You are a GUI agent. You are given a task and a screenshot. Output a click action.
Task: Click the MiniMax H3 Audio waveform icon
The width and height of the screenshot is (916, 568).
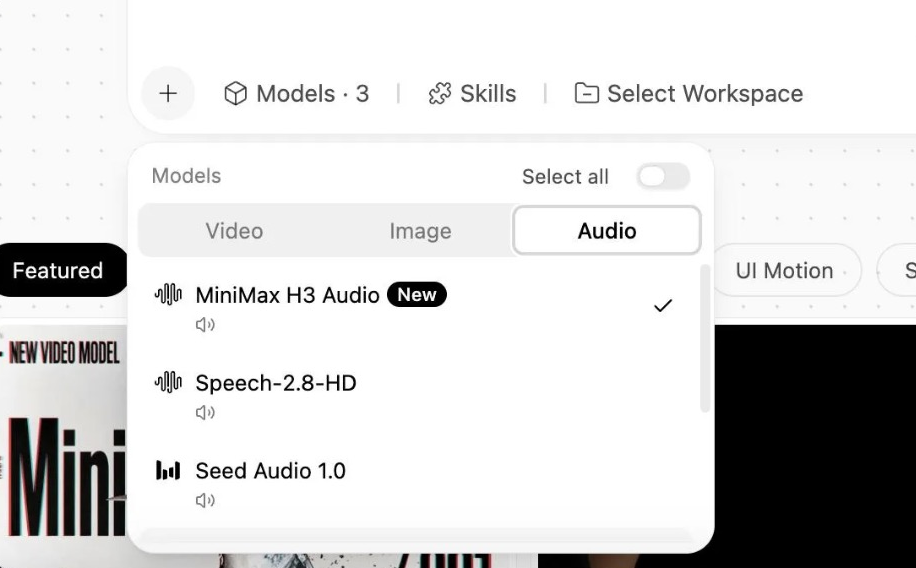click(168, 295)
